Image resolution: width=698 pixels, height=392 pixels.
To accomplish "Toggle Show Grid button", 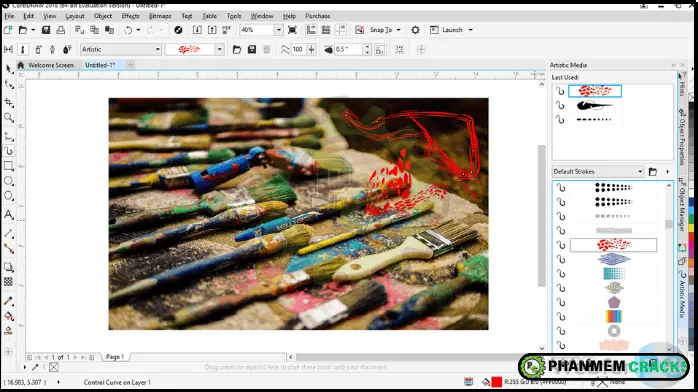I will [326, 30].
